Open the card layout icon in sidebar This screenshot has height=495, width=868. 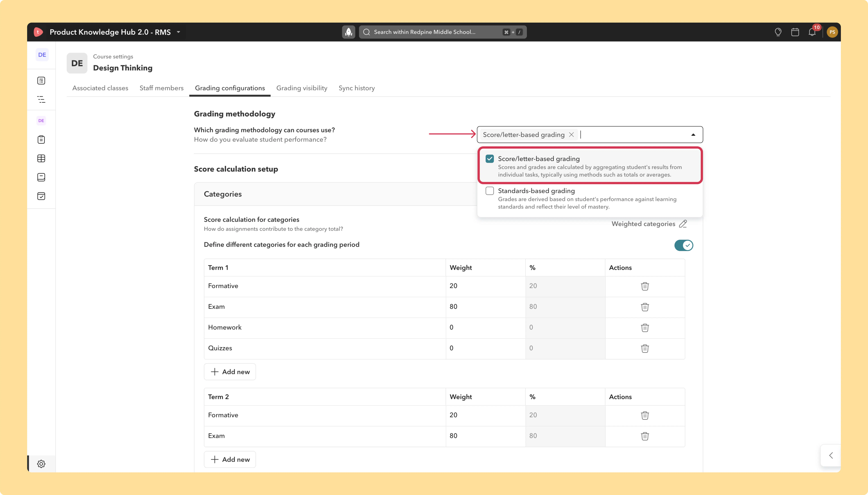tap(41, 177)
